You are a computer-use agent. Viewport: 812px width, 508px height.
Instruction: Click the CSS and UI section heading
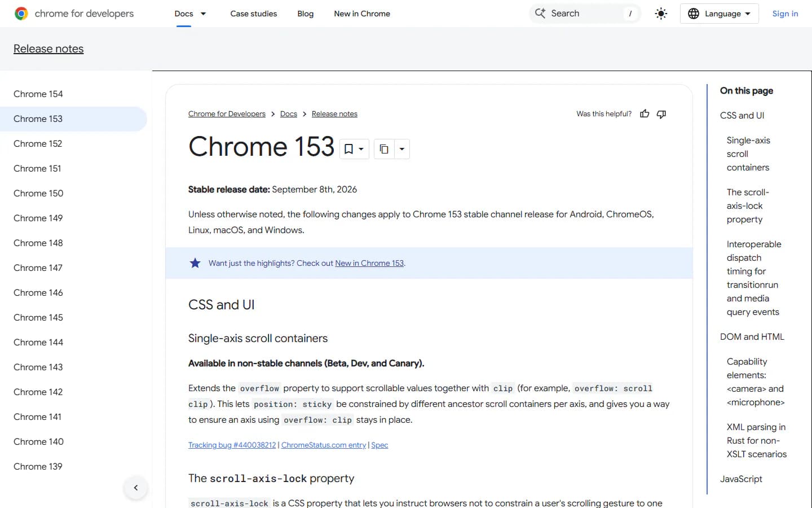tap(222, 305)
